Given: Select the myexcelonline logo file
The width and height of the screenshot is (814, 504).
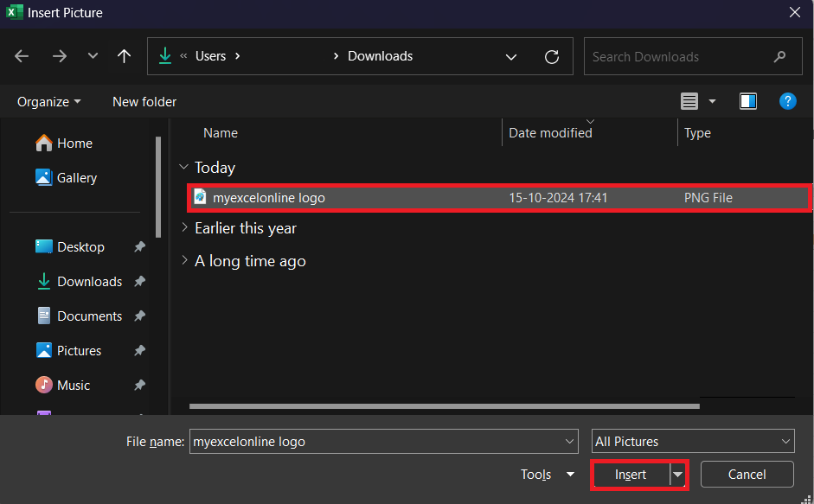Looking at the screenshot, I should coord(499,198).
